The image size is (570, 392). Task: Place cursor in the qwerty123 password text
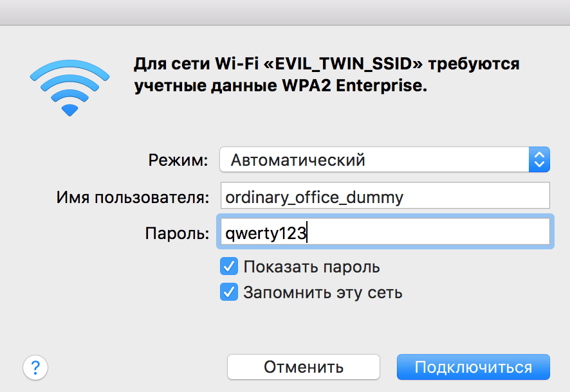266,232
